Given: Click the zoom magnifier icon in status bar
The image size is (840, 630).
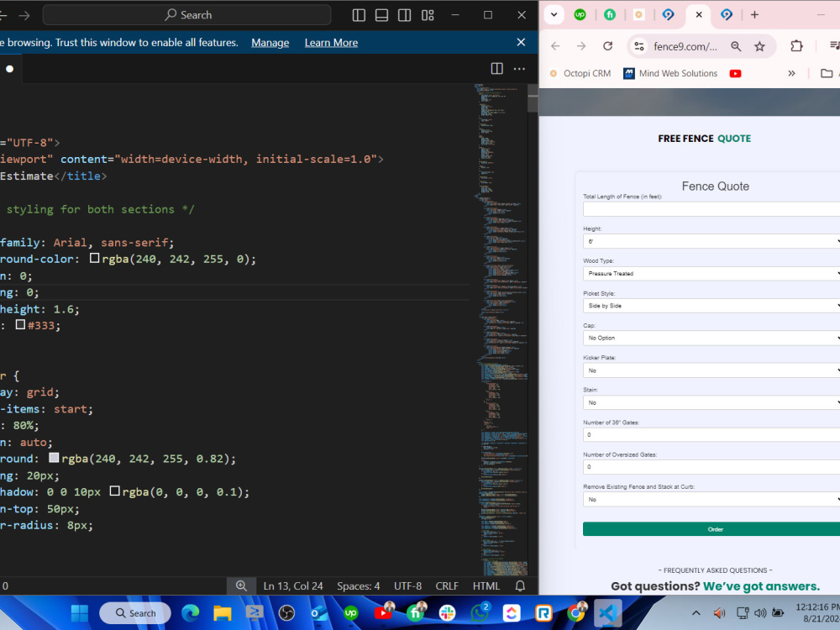Looking at the screenshot, I should pos(242,586).
